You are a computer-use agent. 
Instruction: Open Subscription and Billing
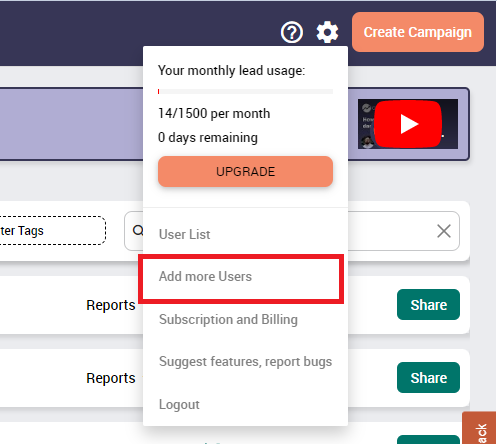coord(228,319)
